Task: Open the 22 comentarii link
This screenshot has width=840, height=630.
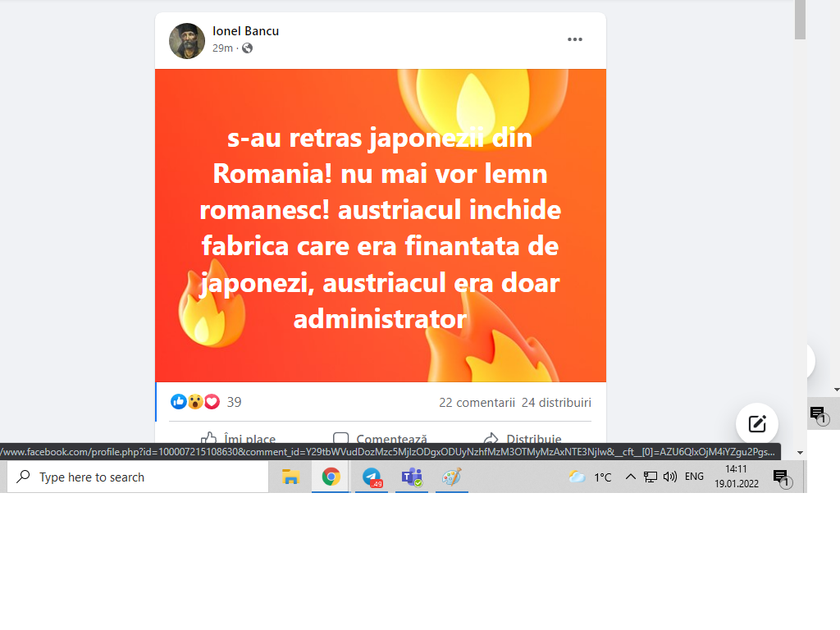Action: pyautogui.click(x=477, y=403)
